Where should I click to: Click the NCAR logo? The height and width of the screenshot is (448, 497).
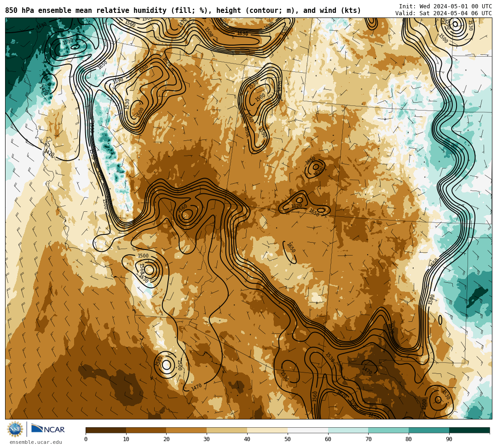click(48, 429)
